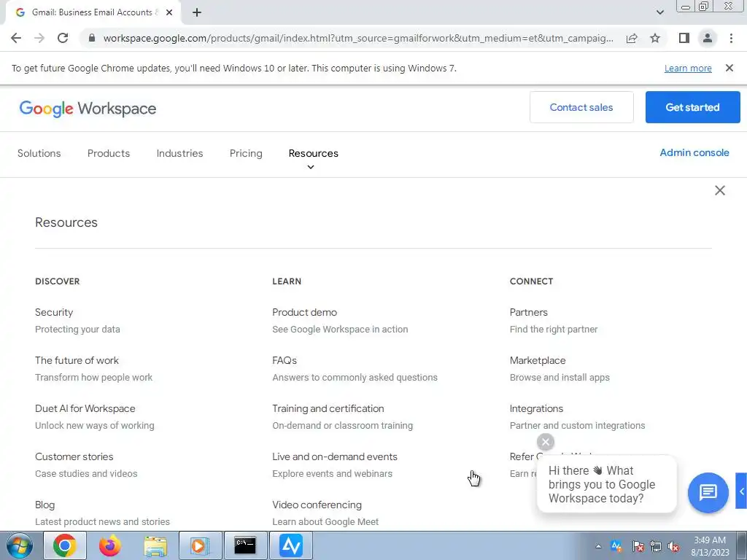Click the Contact sales button
Viewport: 747px width, 560px height.
click(581, 107)
